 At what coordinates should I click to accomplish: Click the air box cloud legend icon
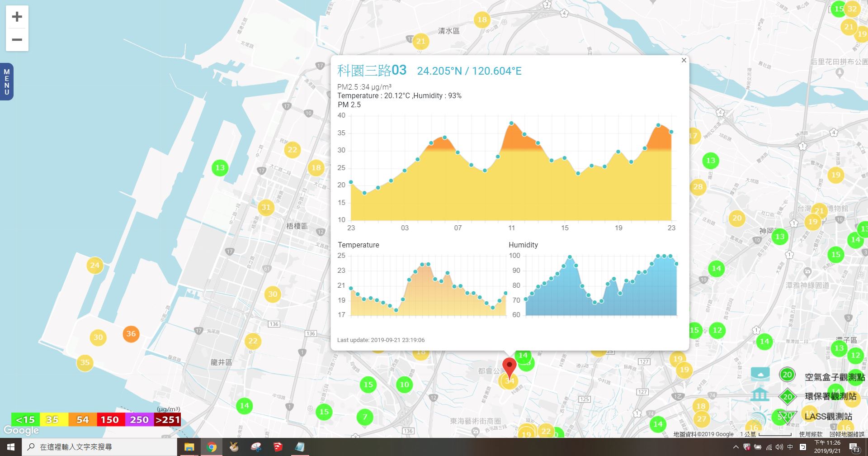click(x=760, y=374)
